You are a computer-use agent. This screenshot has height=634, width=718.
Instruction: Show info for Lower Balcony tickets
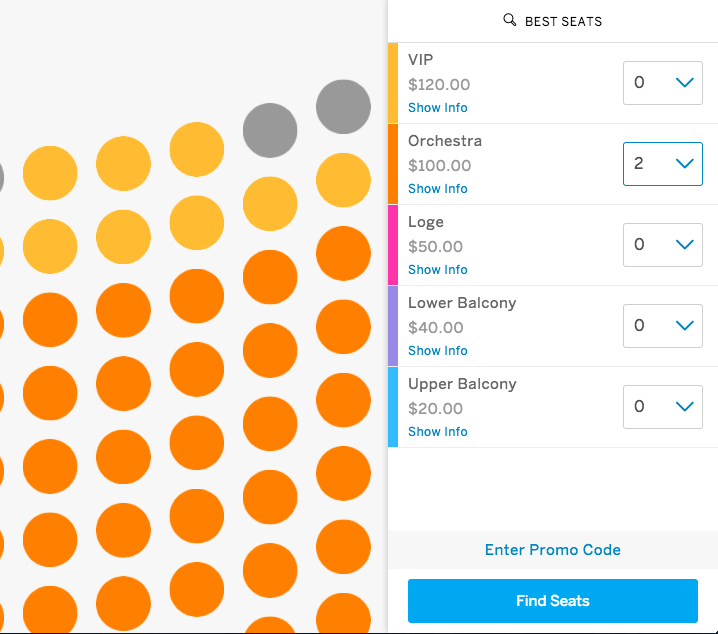(x=437, y=351)
